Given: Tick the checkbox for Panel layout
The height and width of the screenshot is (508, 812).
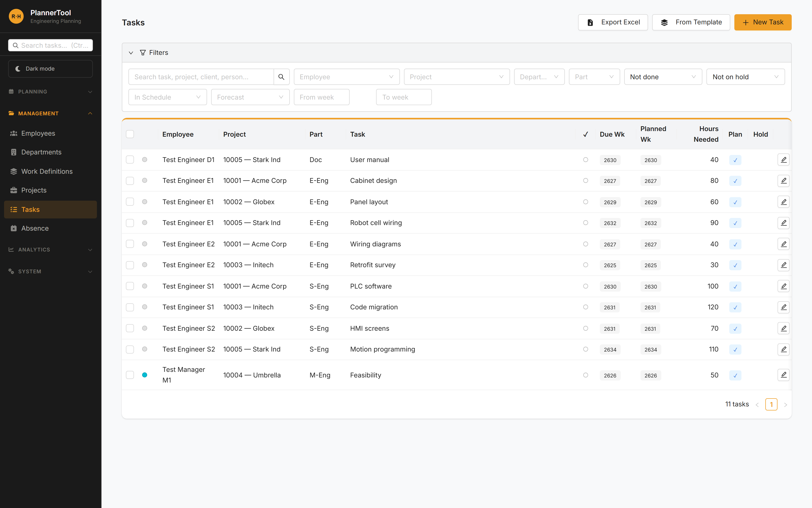Looking at the screenshot, I should click(x=130, y=202).
